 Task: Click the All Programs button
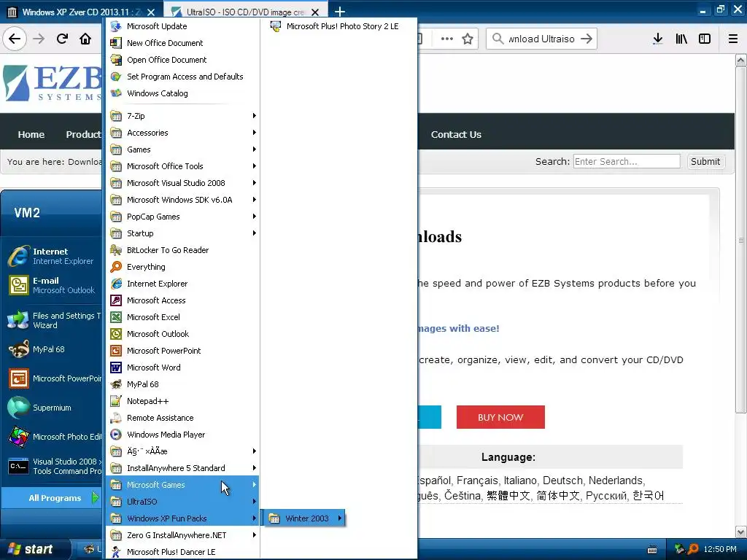(x=53, y=498)
